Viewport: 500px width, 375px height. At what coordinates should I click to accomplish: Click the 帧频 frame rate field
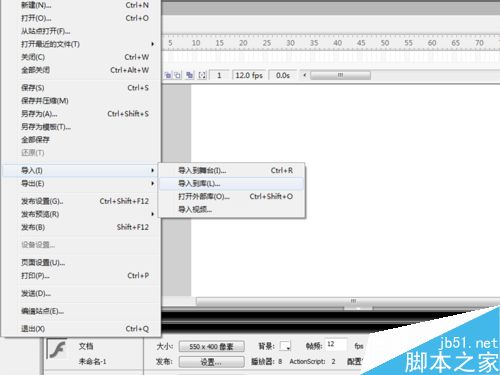pos(336,345)
